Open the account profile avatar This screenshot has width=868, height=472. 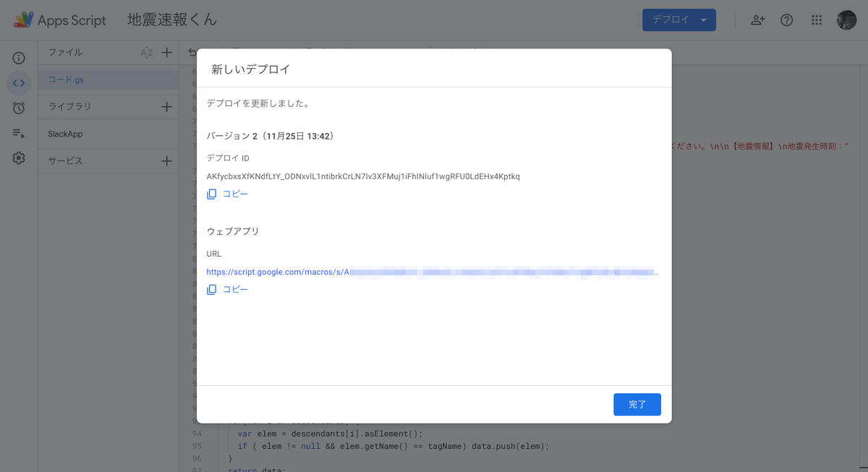point(846,20)
